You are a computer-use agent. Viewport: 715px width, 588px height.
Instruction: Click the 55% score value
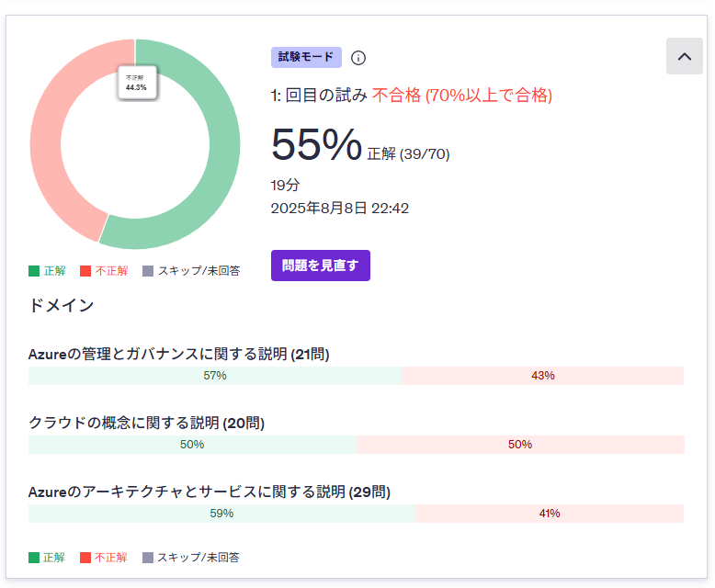click(316, 144)
